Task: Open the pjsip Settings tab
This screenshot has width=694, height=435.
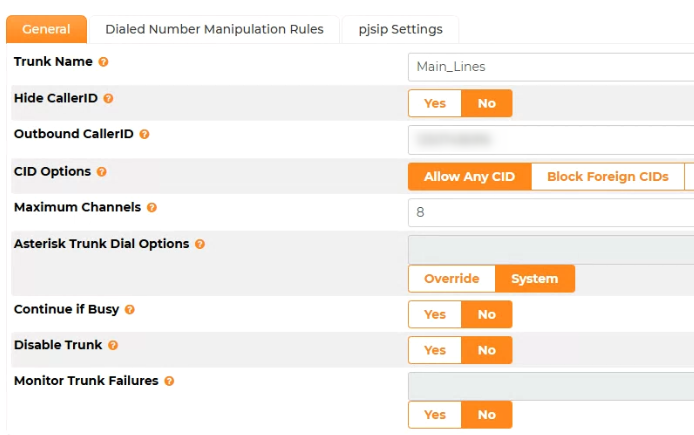Action: coord(401,29)
